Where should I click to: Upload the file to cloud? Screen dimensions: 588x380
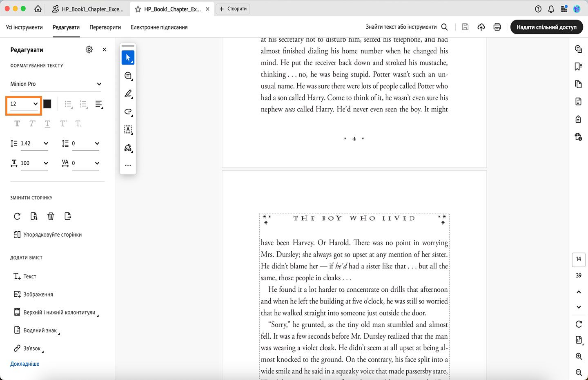click(481, 27)
